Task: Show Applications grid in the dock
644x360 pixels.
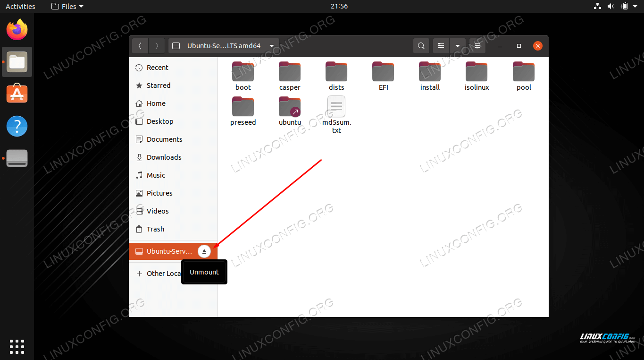Action: click(17, 346)
